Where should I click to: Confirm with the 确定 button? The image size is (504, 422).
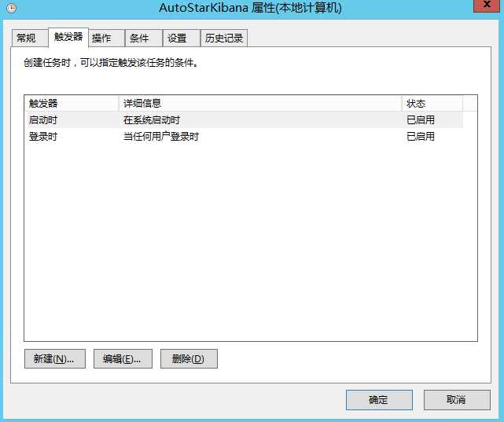click(x=378, y=399)
